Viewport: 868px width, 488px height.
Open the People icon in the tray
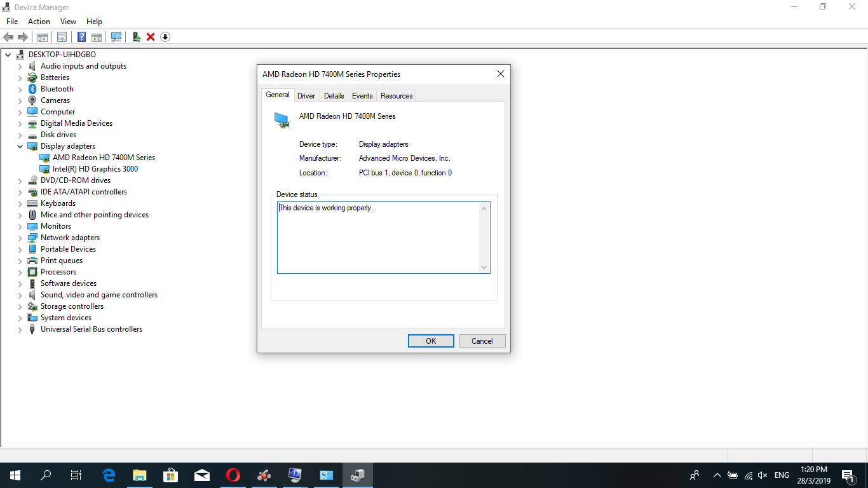695,475
